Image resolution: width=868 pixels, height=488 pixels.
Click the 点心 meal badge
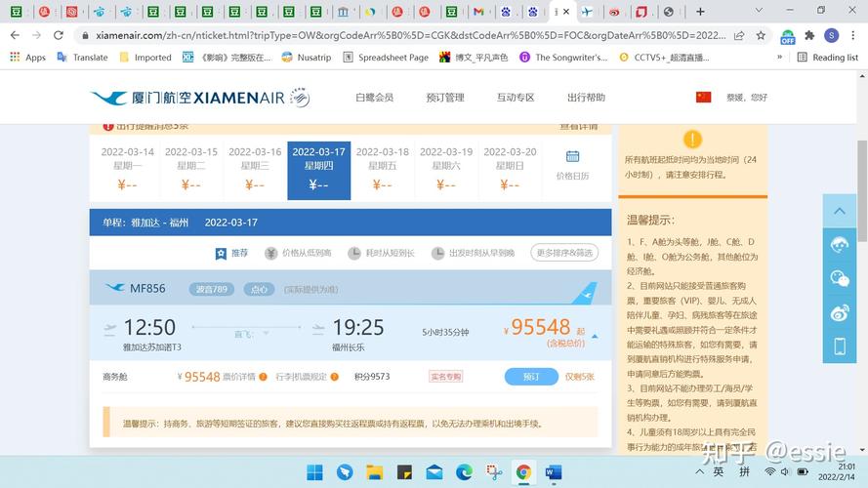(x=259, y=289)
